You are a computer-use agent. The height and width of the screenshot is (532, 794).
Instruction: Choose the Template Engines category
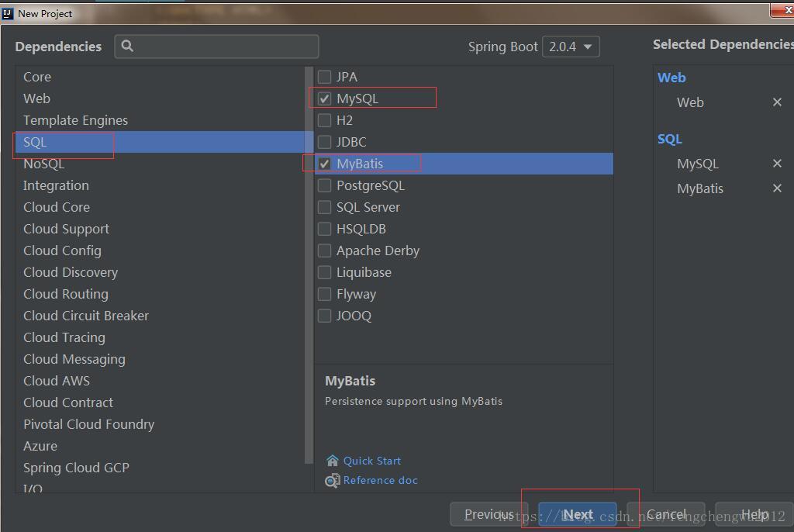coord(160,120)
